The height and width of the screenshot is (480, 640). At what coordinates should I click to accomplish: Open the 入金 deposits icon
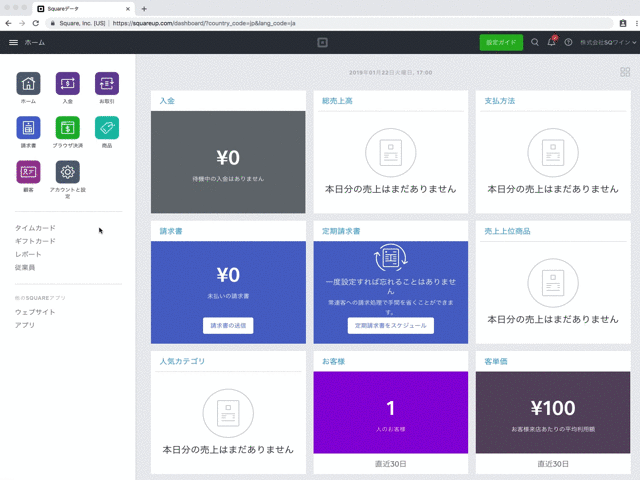pos(67,84)
